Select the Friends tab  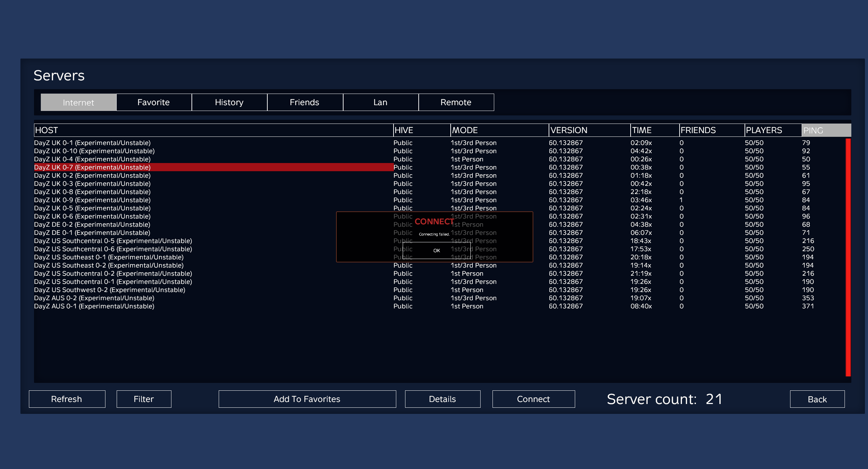pyautogui.click(x=305, y=102)
